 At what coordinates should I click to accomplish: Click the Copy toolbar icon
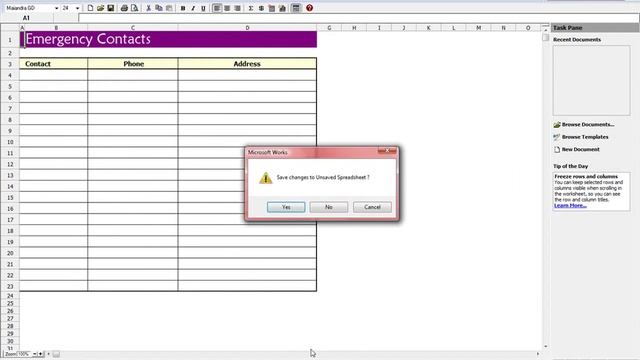pos(159,8)
